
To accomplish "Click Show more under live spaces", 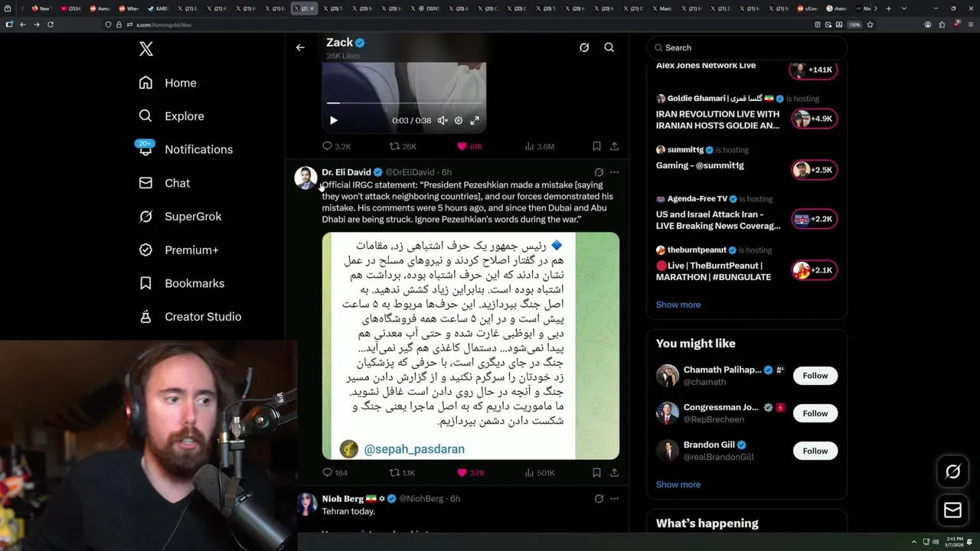I will click(678, 305).
